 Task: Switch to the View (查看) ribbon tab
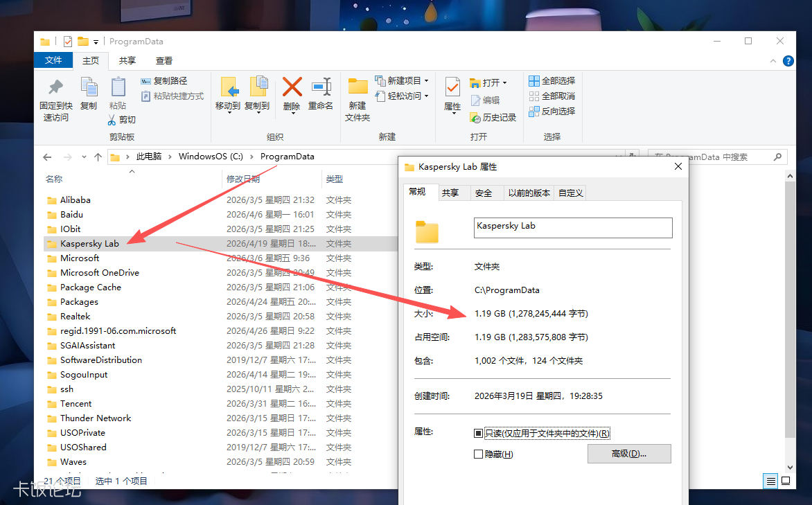click(164, 60)
